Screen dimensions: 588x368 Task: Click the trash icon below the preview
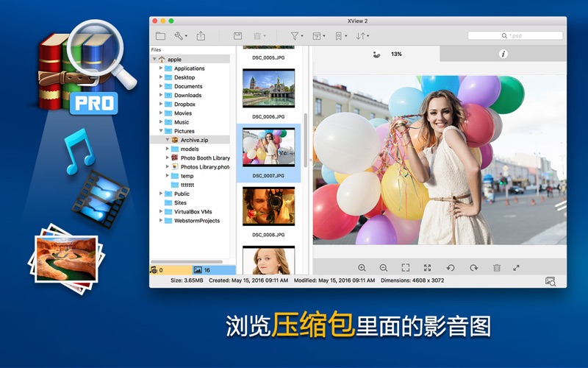[496, 268]
